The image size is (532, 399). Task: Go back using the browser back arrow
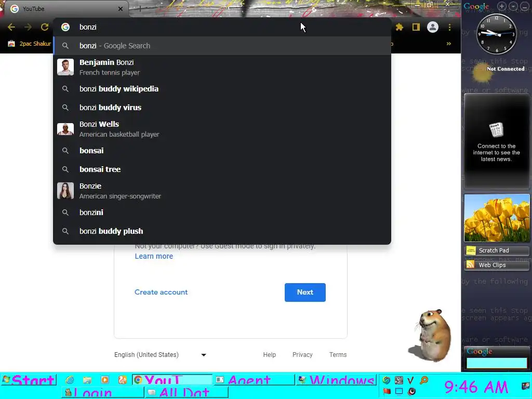pos(11,27)
